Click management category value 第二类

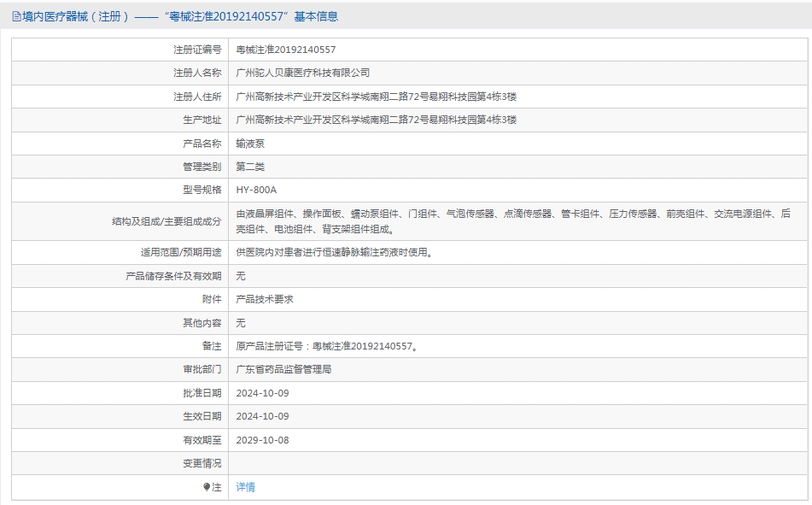tap(250, 167)
